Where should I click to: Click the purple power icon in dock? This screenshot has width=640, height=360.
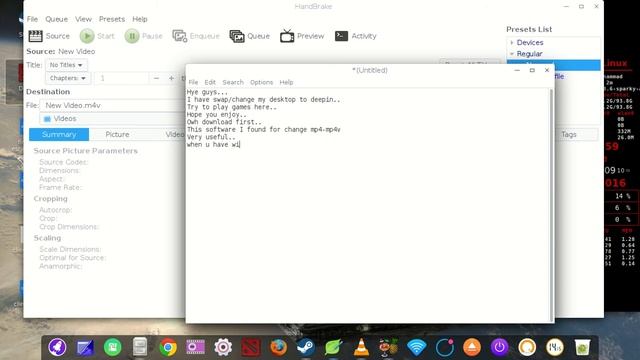click(499, 347)
